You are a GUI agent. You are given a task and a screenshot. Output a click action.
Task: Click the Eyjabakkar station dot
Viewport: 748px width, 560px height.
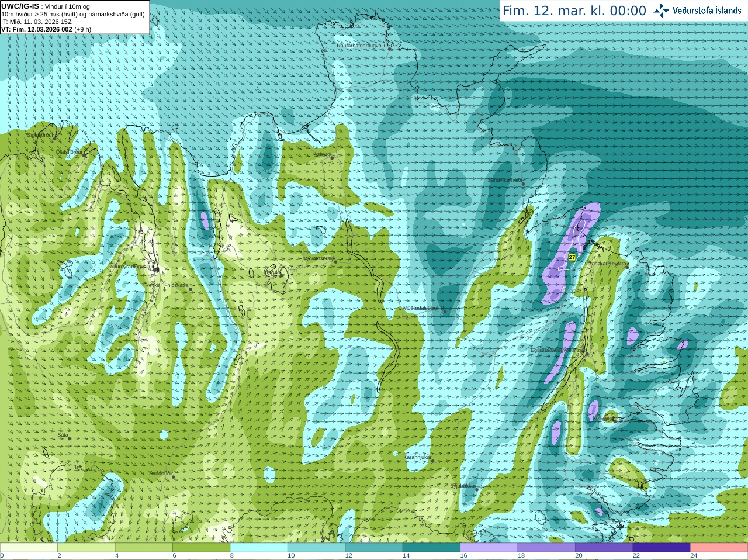click(x=477, y=489)
